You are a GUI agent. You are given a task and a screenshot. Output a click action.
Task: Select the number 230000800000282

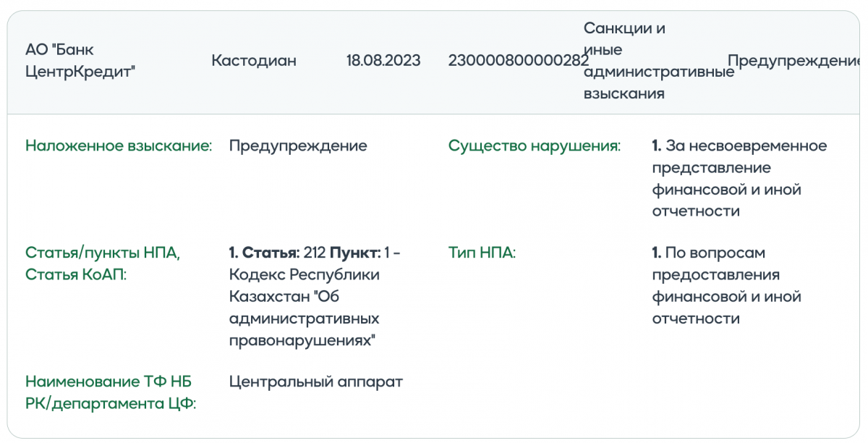pos(519,61)
